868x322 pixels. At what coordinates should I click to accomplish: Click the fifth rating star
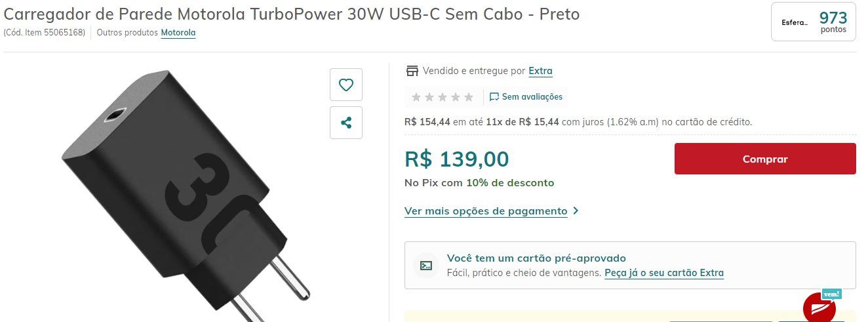469,97
